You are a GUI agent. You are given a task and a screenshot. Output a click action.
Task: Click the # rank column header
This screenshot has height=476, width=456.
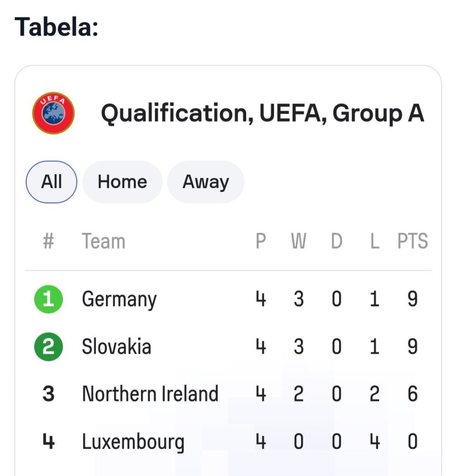48,242
